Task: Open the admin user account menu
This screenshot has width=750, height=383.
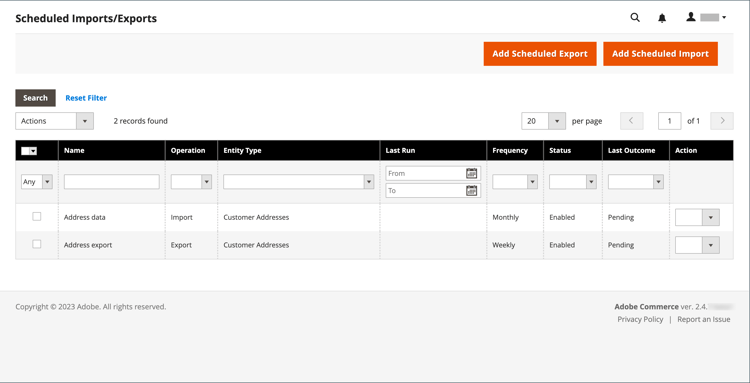Action: (706, 18)
